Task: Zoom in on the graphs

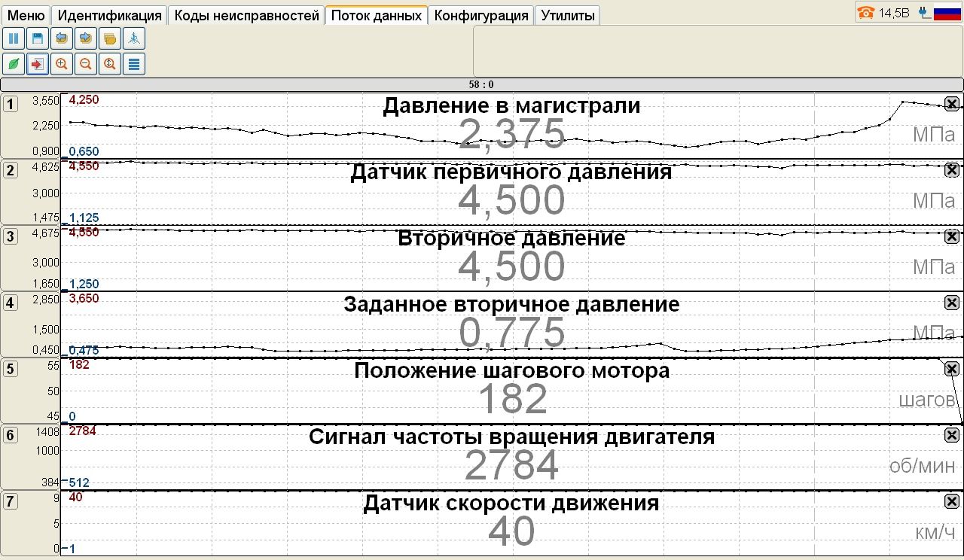Action: (62, 64)
